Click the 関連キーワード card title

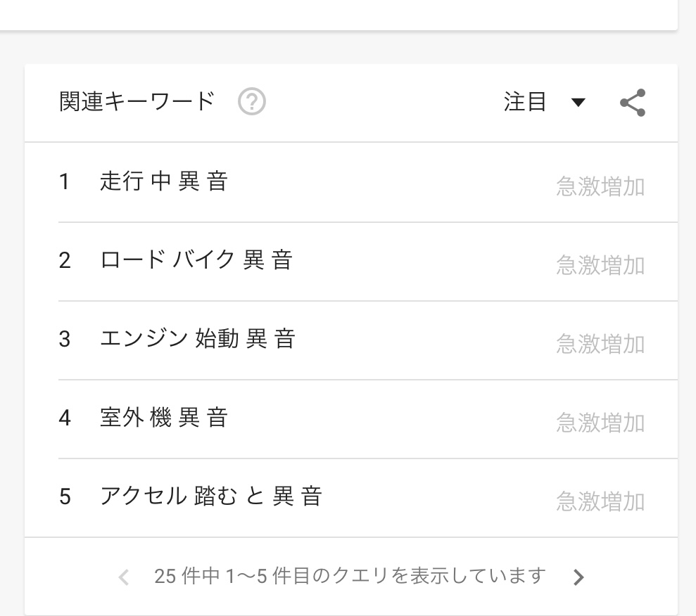(137, 101)
